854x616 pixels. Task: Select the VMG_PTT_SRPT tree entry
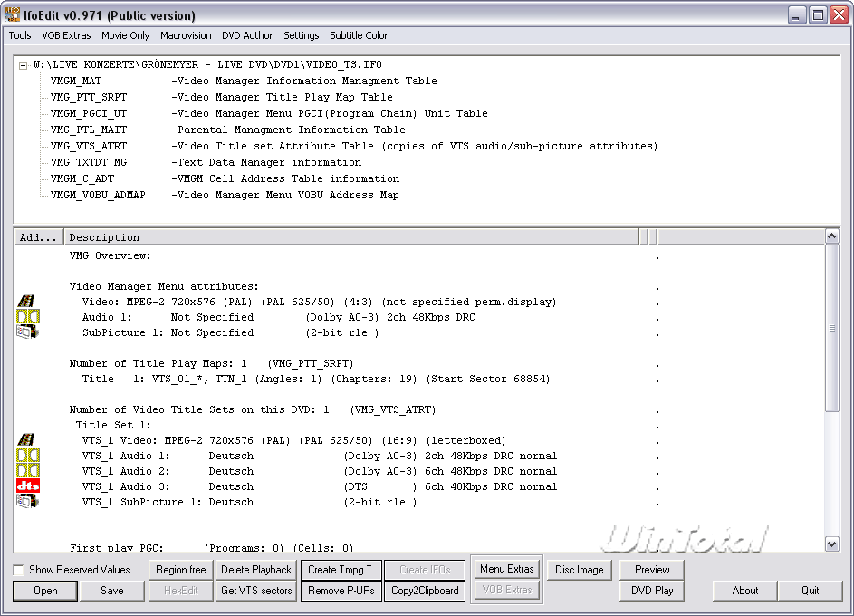[x=89, y=97]
